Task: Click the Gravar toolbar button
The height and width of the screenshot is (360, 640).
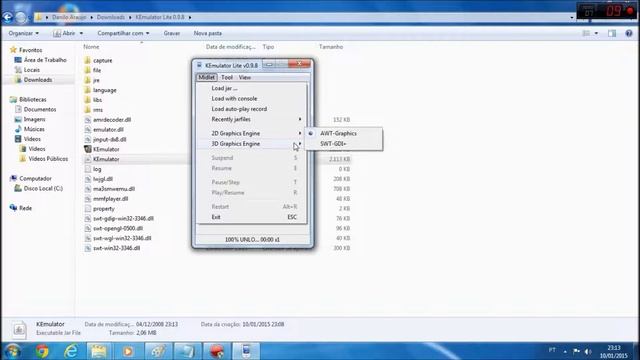Action: pos(172,33)
